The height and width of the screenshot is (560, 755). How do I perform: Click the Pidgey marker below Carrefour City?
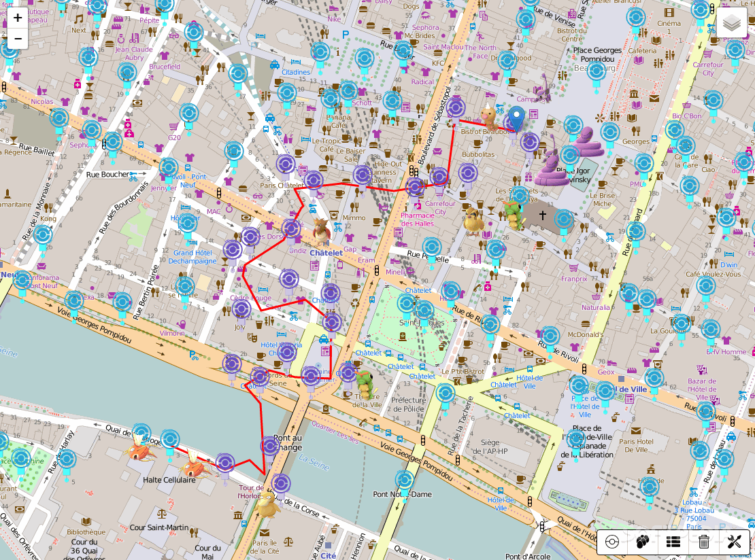coord(474,222)
